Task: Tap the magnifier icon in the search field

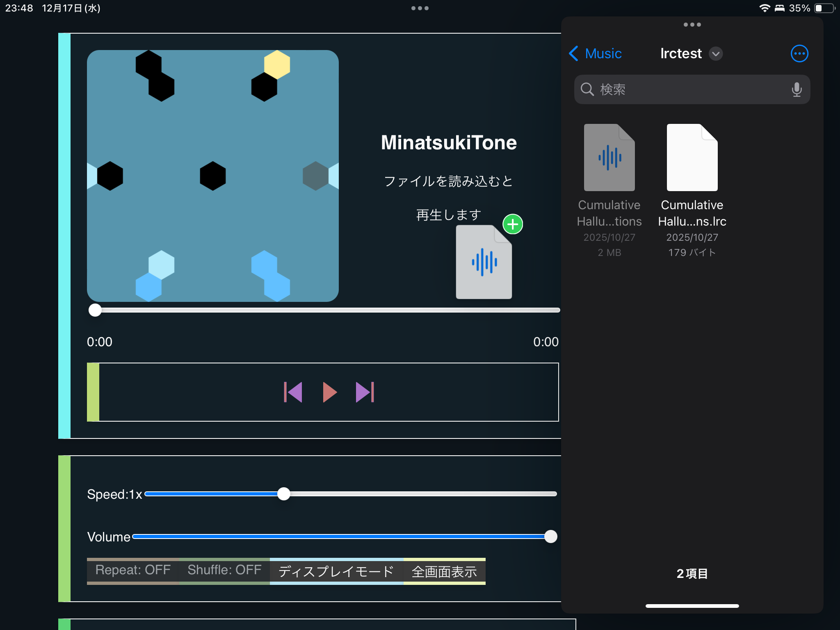Action: (588, 89)
